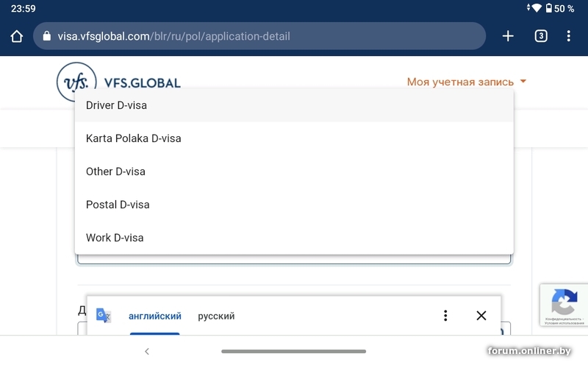Open a new tab with plus icon
The height and width of the screenshot is (368, 588).
coord(508,36)
